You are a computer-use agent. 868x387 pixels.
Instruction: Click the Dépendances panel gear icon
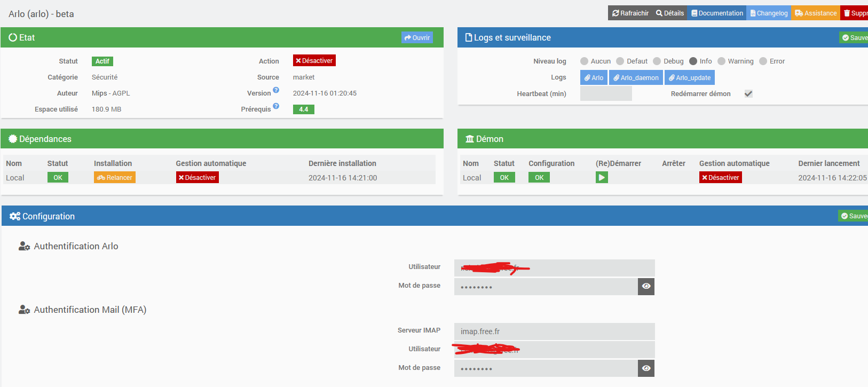click(x=13, y=139)
